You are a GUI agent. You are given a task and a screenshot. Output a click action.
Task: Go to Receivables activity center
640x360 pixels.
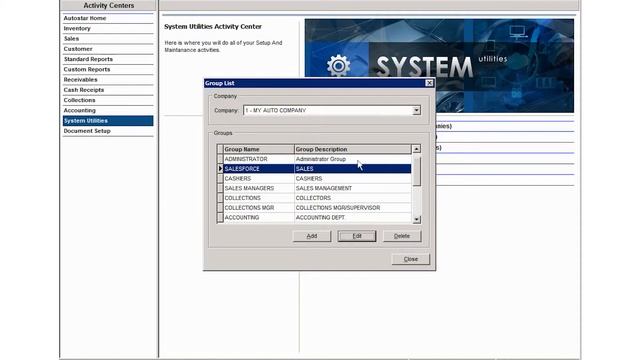point(108,80)
